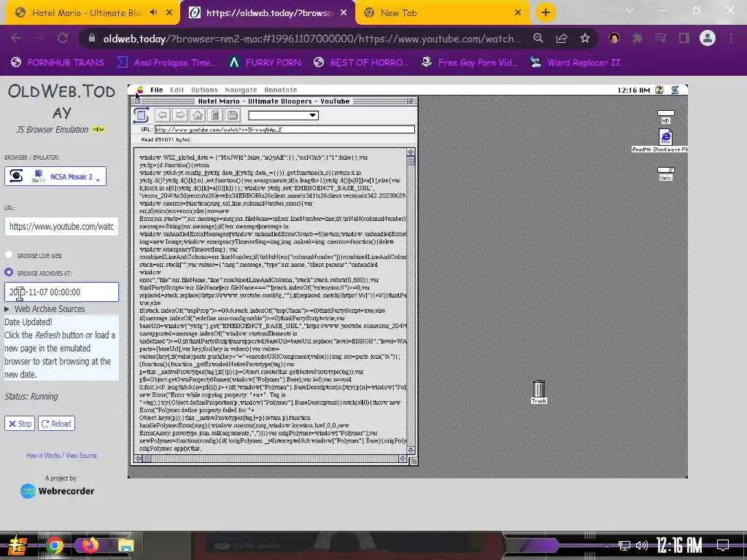Click the Mosaic window resize box corner
The image size is (747, 560).
(x=413, y=461)
